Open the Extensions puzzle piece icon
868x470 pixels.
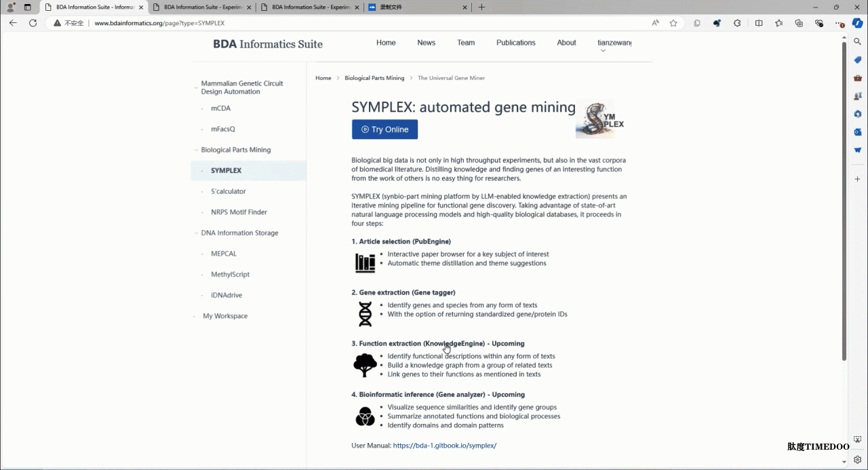737,22
